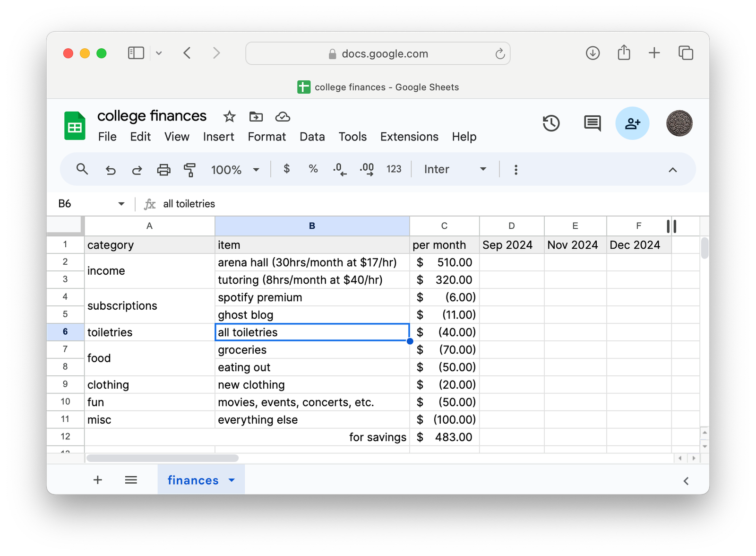Show Safari tab overview

click(686, 53)
